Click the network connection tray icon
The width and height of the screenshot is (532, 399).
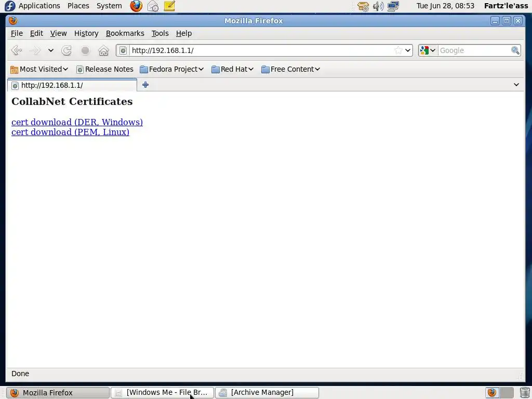393,6
